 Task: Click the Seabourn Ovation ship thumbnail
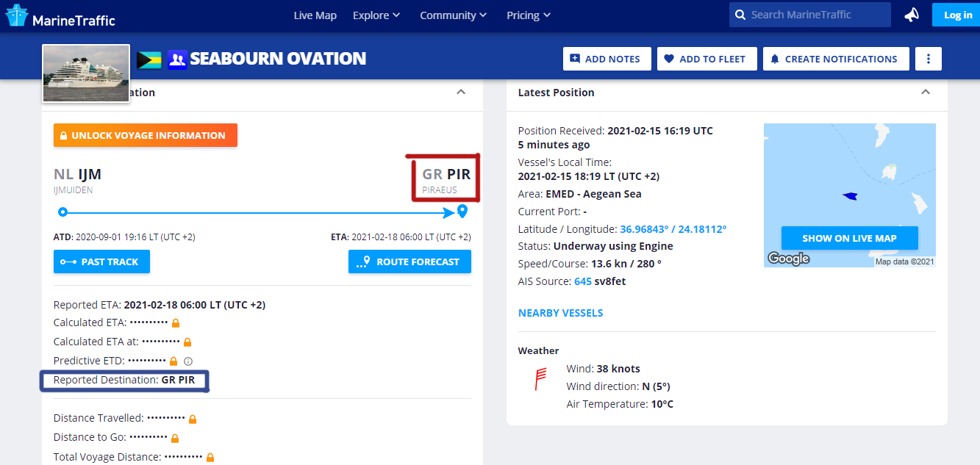coord(86,73)
